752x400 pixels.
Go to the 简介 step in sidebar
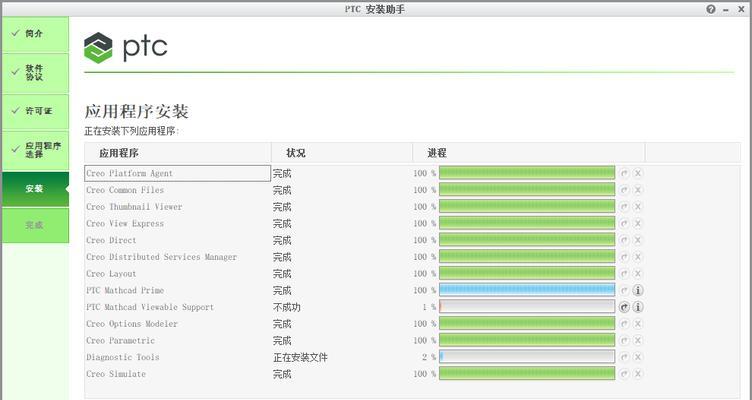click(35, 34)
